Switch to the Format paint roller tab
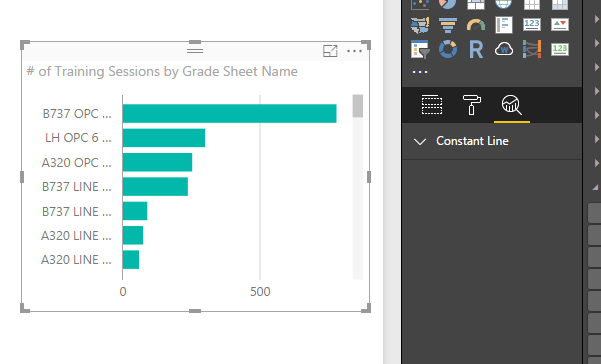Image resolution: width=601 pixels, height=364 pixels. coord(471,105)
